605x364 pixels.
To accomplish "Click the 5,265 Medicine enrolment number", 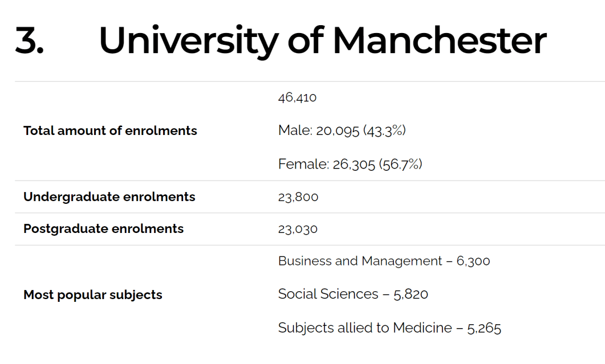I will click(x=484, y=329).
